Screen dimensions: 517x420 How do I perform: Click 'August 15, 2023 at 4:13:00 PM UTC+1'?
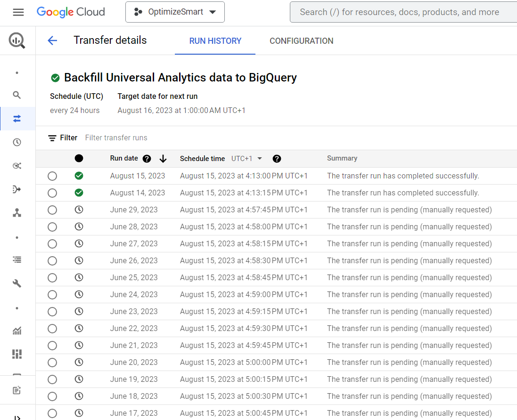pos(244,176)
